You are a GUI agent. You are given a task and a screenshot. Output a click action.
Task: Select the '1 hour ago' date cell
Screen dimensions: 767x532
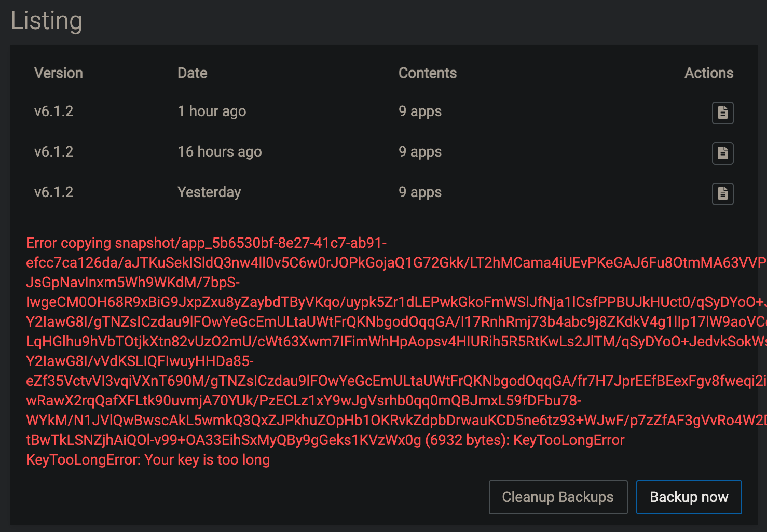coord(212,111)
